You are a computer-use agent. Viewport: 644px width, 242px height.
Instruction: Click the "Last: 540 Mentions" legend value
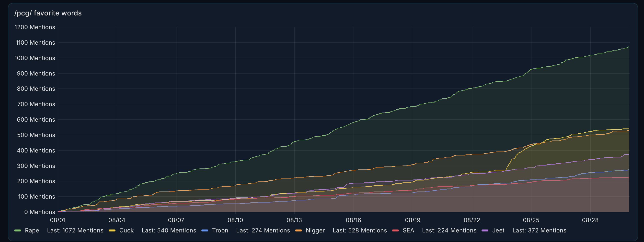point(169,230)
